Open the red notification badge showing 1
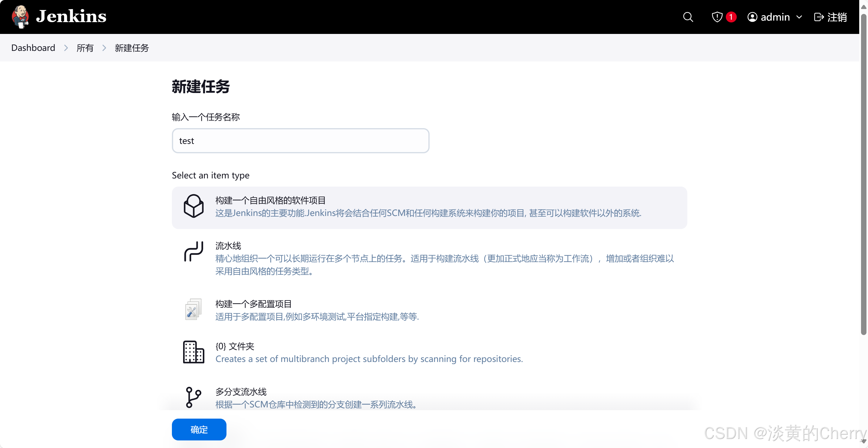Screen dimensions: 868x448 [x=731, y=17]
